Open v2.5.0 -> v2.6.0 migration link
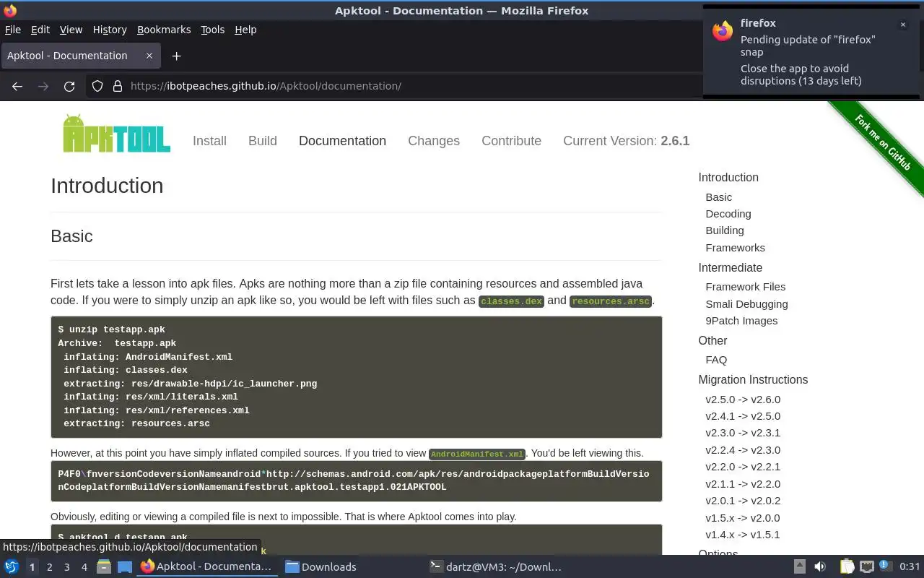Viewport: 924px width, 578px height. pyautogui.click(x=743, y=400)
